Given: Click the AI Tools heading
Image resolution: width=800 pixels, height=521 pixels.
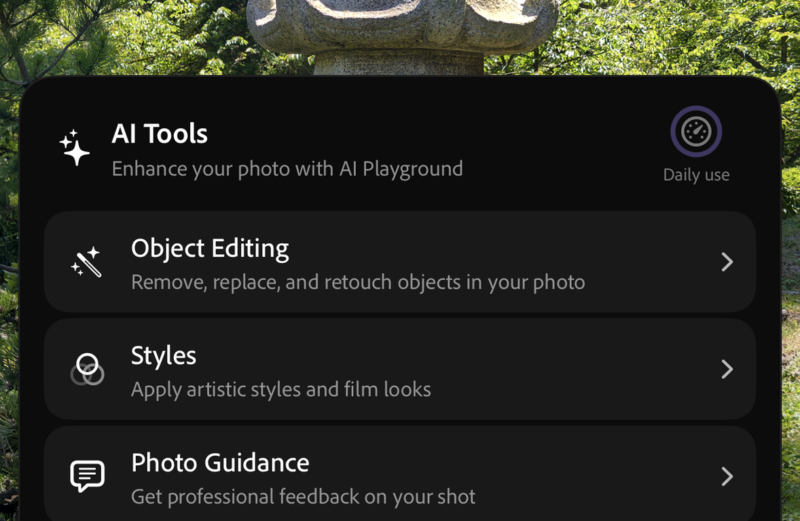Looking at the screenshot, I should 160,134.
